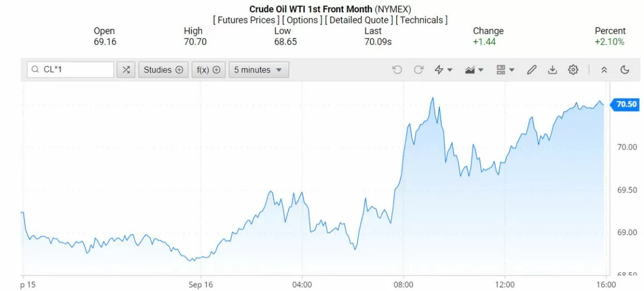Go to the Technicals link

(422, 20)
